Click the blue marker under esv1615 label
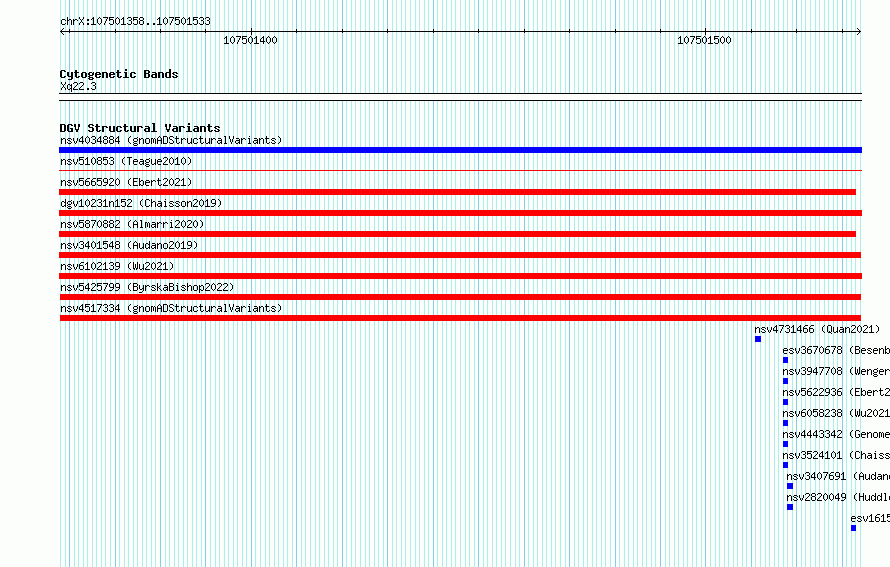 [x=853, y=528]
